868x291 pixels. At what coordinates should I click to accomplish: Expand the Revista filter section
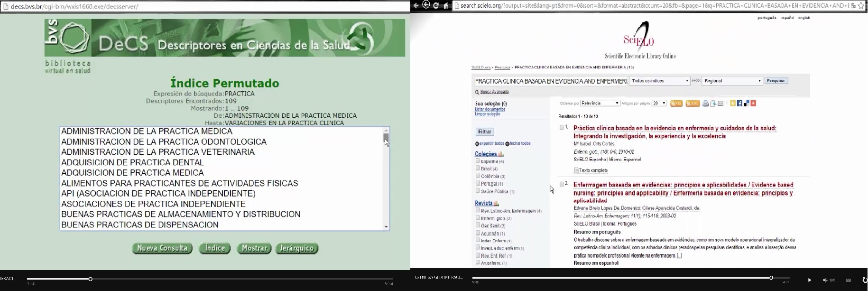point(483,203)
